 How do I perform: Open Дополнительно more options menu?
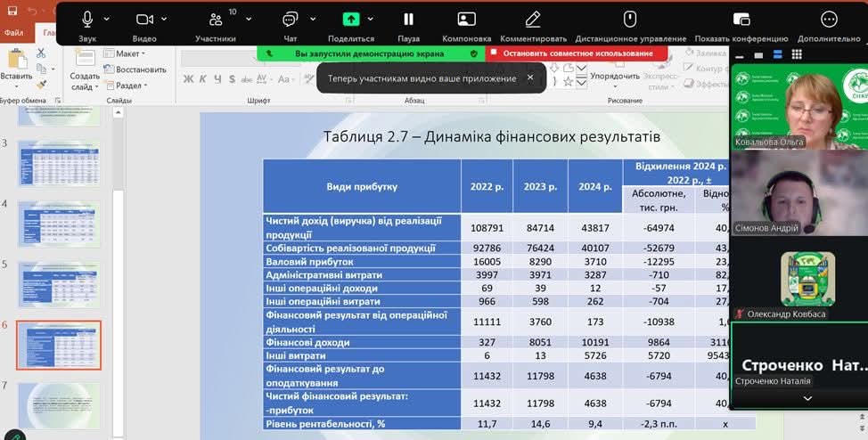tap(829, 19)
